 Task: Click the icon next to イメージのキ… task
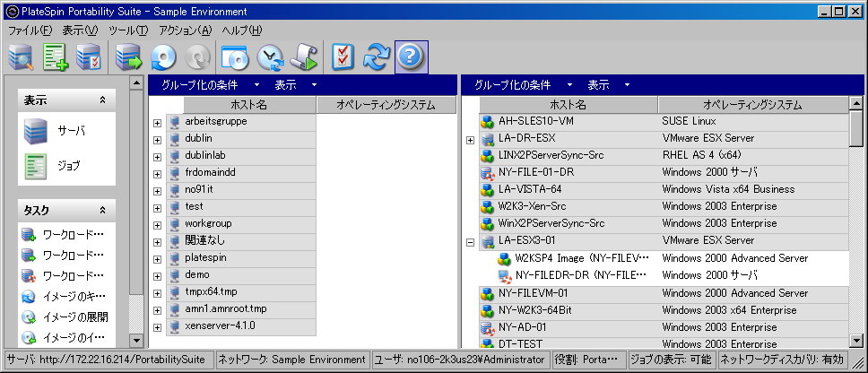click(x=29, y=297)
